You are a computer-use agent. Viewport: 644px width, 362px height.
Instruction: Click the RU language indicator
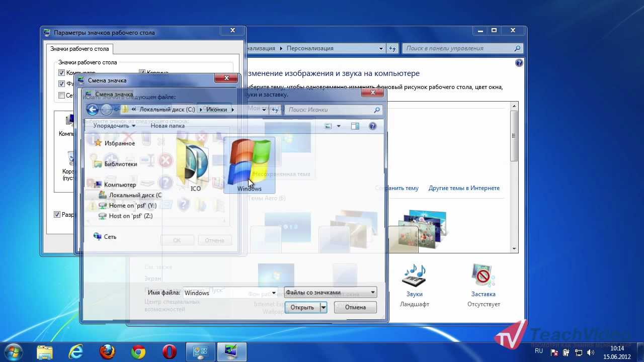pos(539,350)
